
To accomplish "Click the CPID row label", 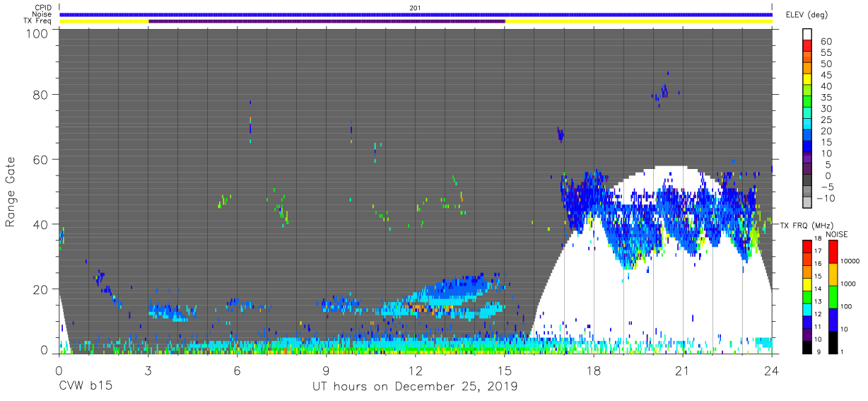I will pos(43,7).
